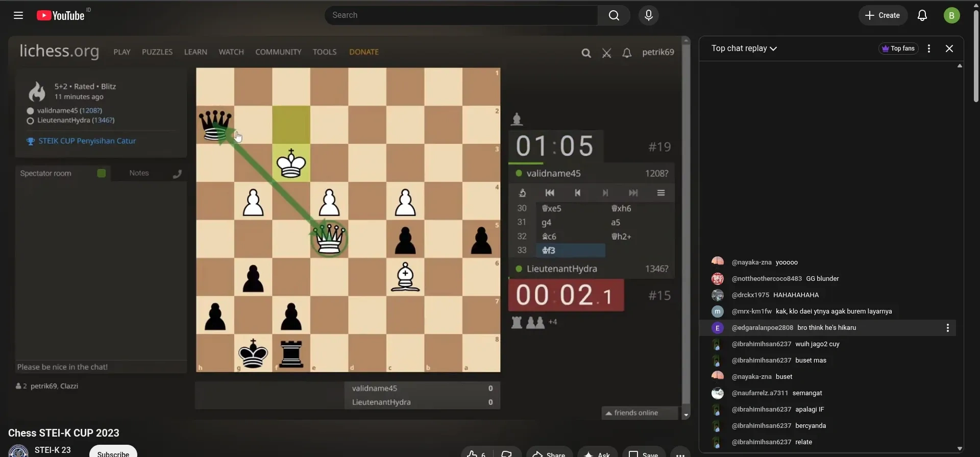Select move Bc6 in move list
This screenshot has width=980, height=457.
pyautogui.click(x=571, y=236)
